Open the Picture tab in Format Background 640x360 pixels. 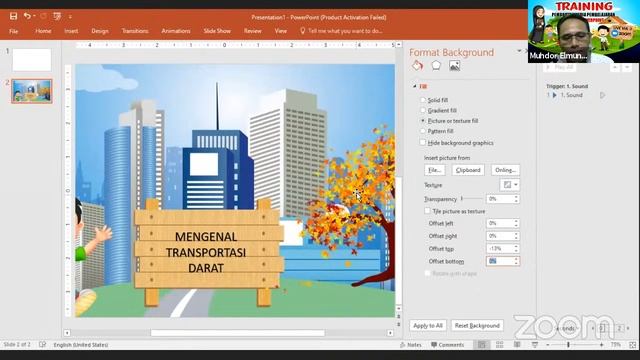pos(455,66)
